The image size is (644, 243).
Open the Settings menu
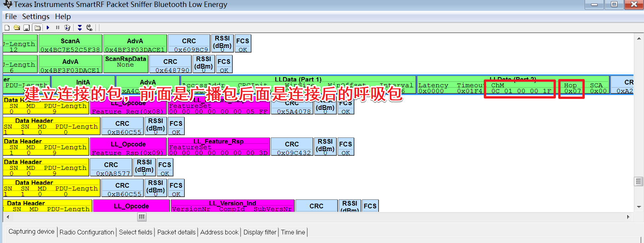click(x=36, y=16)
